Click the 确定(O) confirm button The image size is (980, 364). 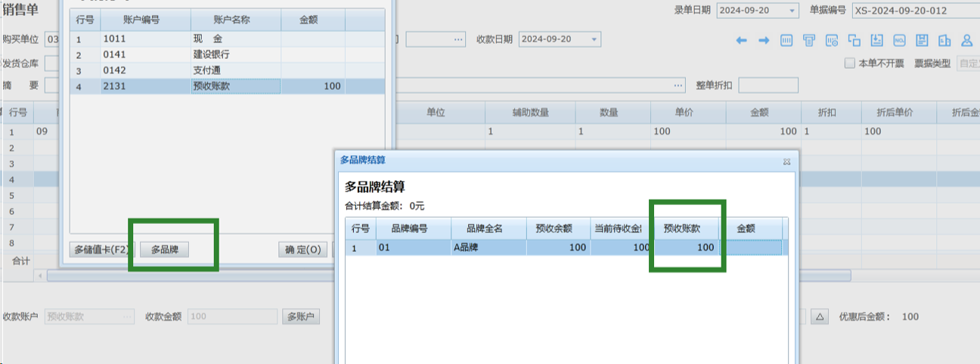[x=302, y=250]
